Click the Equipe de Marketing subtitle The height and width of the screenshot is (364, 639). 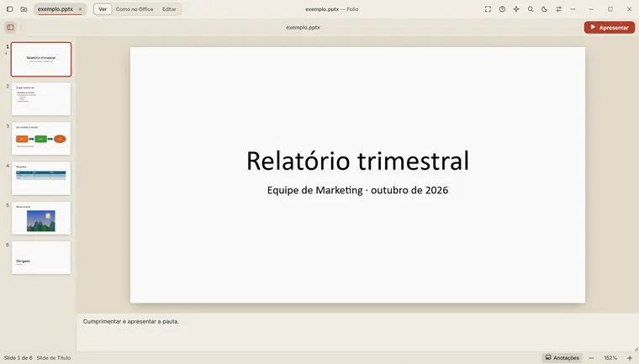pos(357,190)
